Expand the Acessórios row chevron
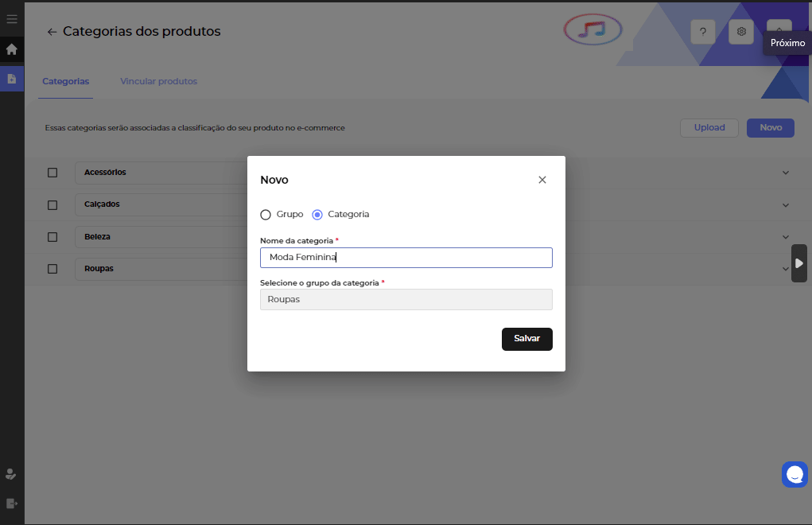The height and width of the screenshot is (525, 812). [786, 173]
